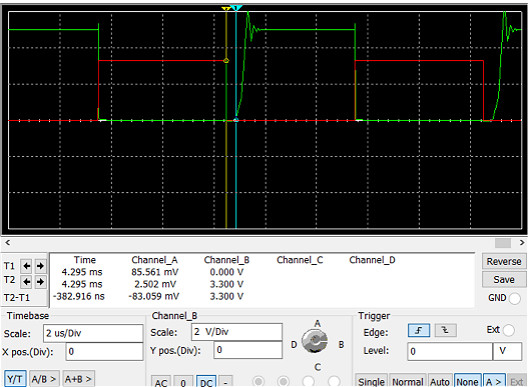This screenshot has height=387, width=528.
Task: Open the A/B > display option
Action: pyautogui.click(x=44, y=379)
